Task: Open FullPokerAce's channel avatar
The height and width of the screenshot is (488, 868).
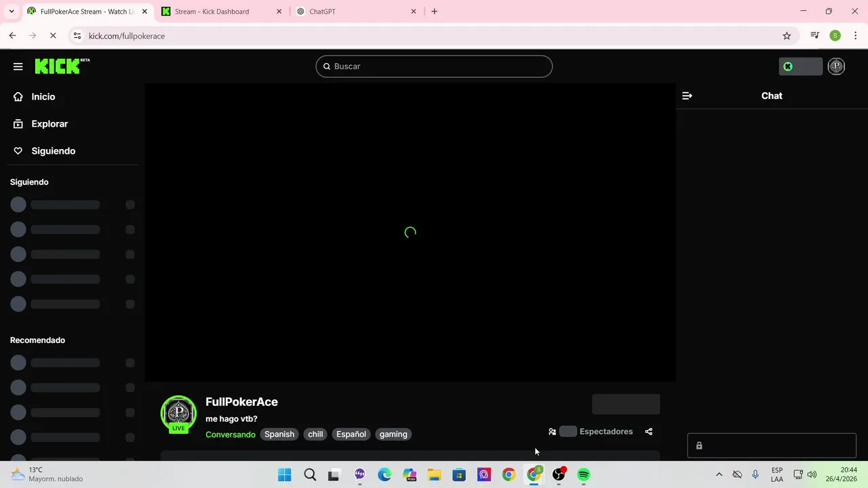Action: click(178, 413)
